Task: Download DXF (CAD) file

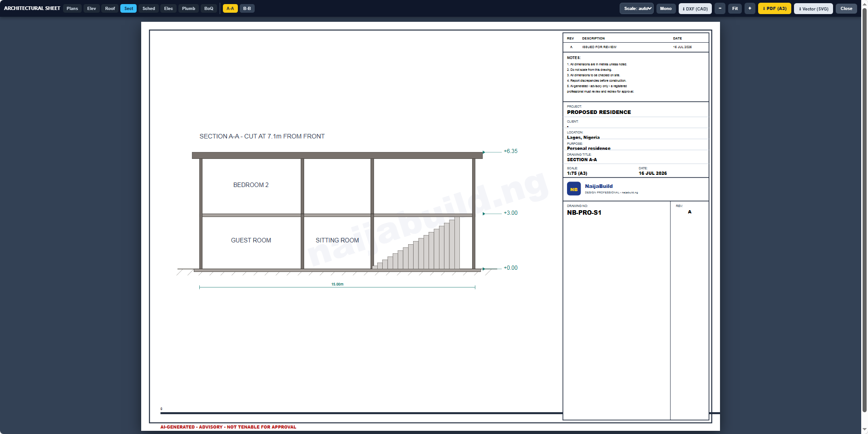Action: (695, 9)
